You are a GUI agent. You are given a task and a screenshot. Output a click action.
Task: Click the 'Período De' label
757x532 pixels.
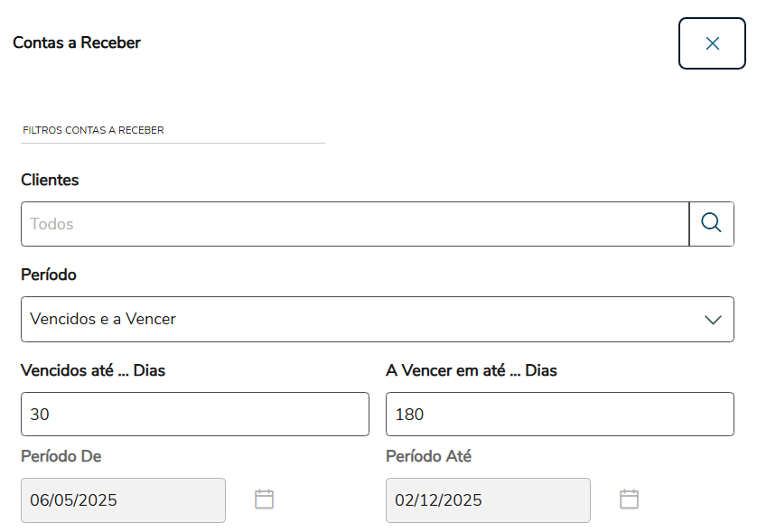point(61,457)
